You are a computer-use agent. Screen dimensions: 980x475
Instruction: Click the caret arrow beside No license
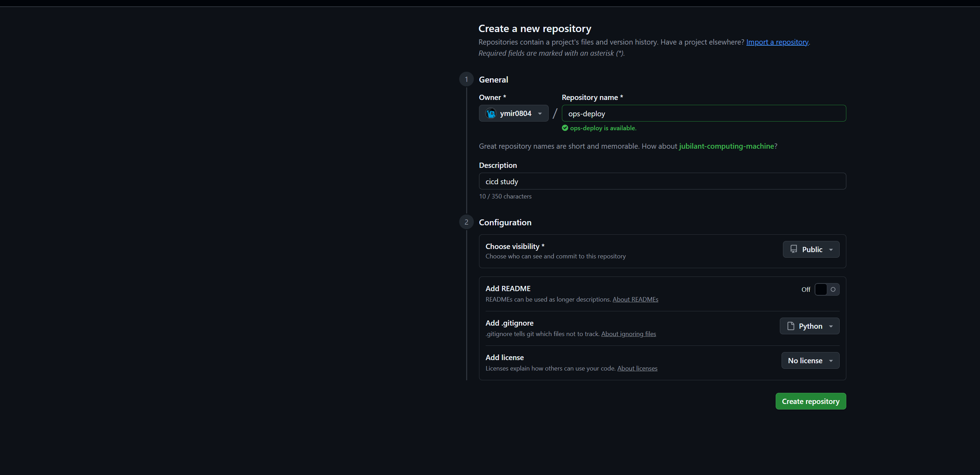coord(831,361)
